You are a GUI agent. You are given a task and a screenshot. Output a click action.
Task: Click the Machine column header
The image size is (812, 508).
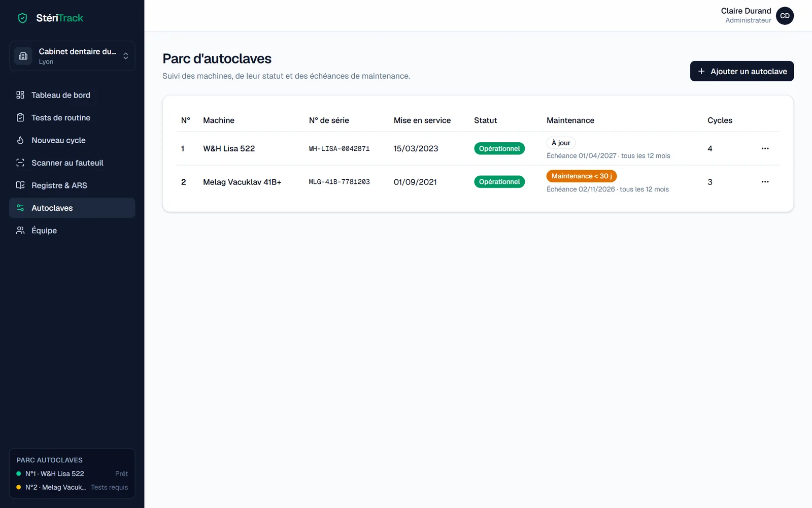[x=219, y=120]
